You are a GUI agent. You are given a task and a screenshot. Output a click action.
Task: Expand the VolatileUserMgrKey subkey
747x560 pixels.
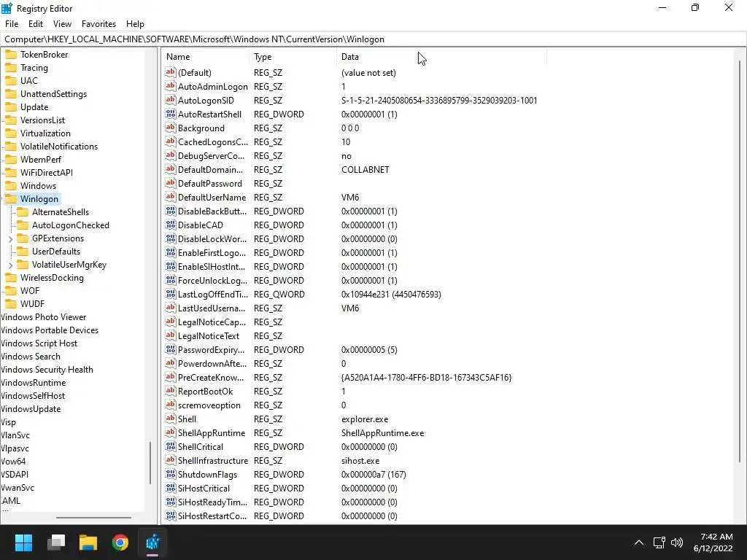[x=10, y=265]
